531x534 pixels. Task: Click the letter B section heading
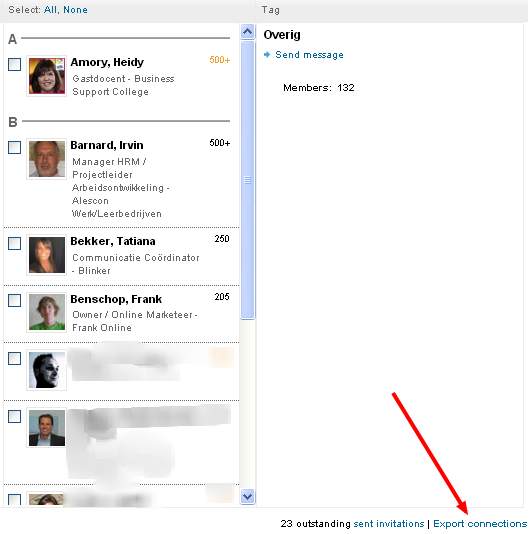(x=13, y=122)
